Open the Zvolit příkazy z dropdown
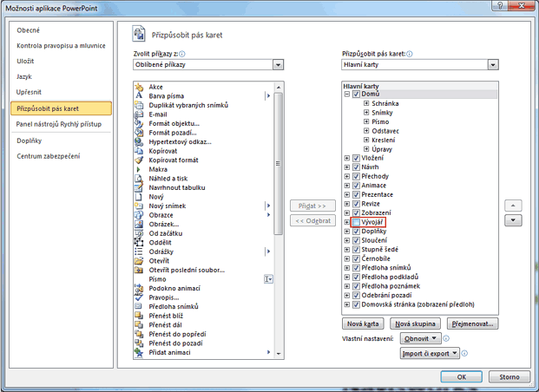This screenshot has width=539, height=392. point(278,64)
